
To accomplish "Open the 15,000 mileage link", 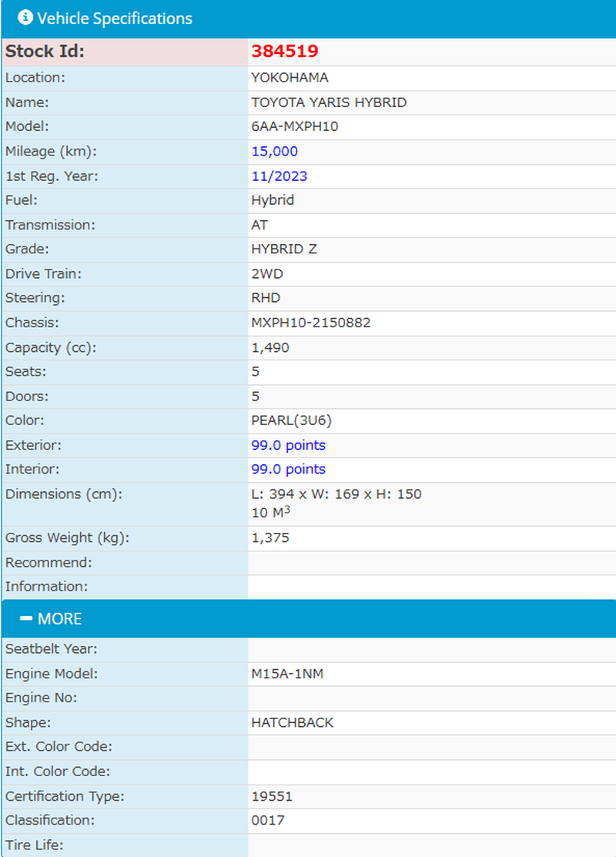I will [x=274, y=152].
